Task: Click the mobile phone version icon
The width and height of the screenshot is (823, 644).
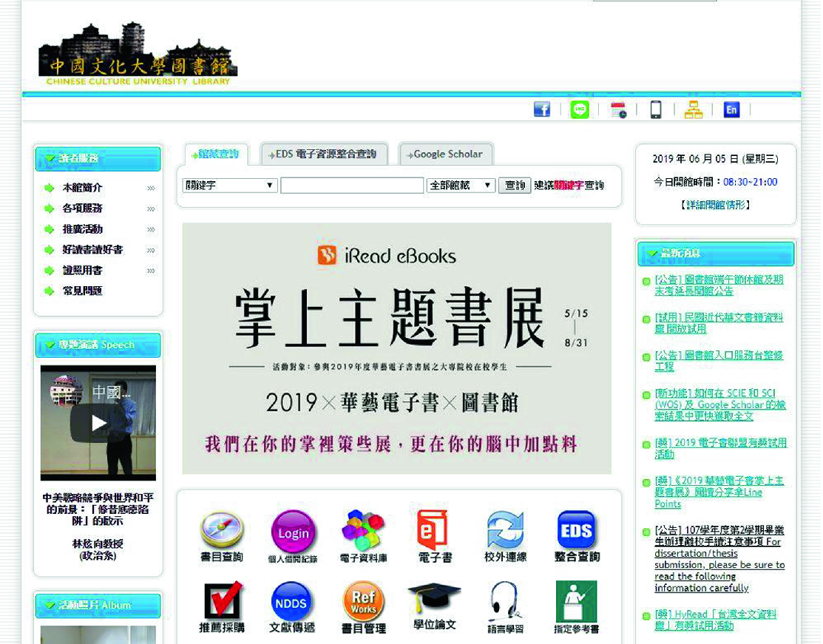Action: tap(656, 109)
